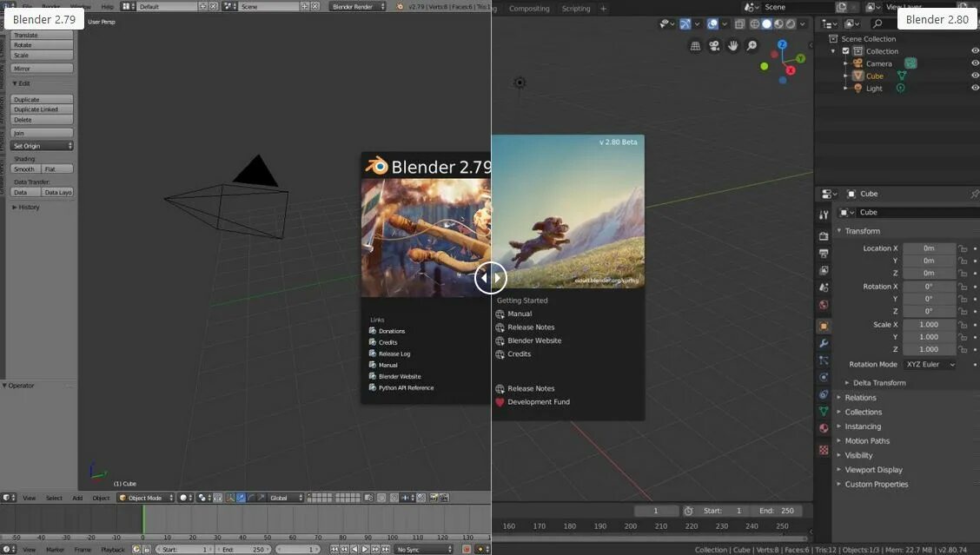Click the Duplicate button in 2.79 toolshelf
The image size is (980, 555).
(x=42, y=99)
